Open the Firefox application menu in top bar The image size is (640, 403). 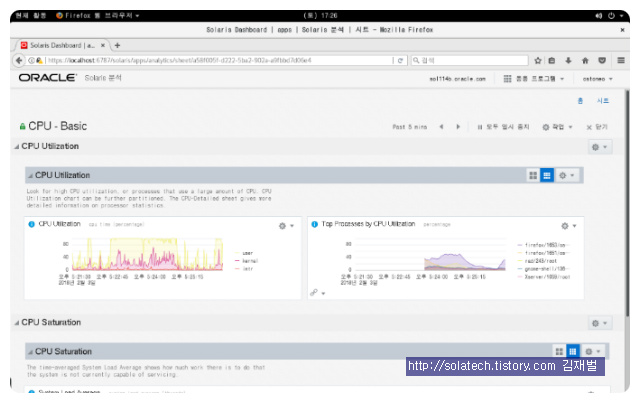point(98,16)
